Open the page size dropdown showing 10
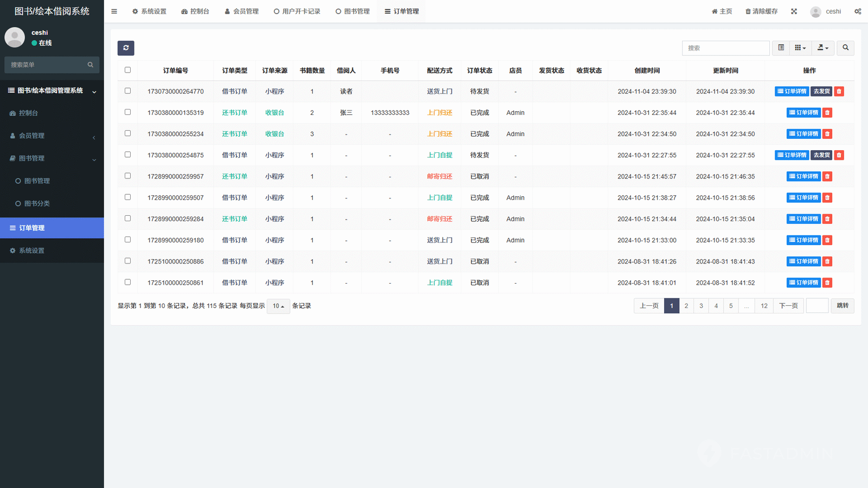868x488 pixels. click(x=278, y=306)
